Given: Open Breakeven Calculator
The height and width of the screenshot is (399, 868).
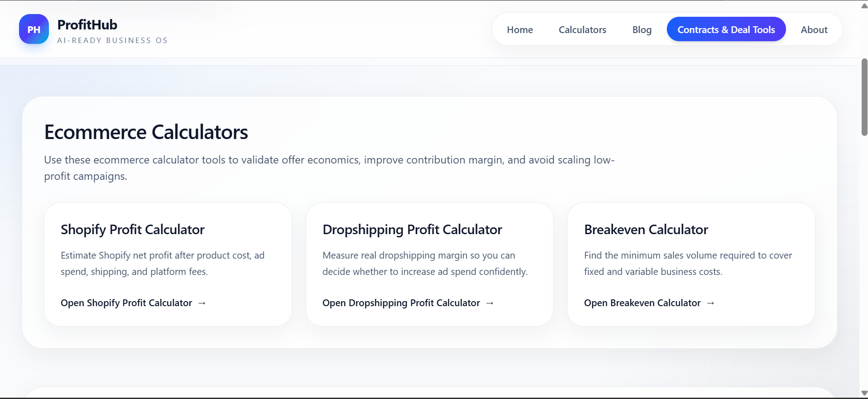Looking at the screenshot, I should click(642, 303).
